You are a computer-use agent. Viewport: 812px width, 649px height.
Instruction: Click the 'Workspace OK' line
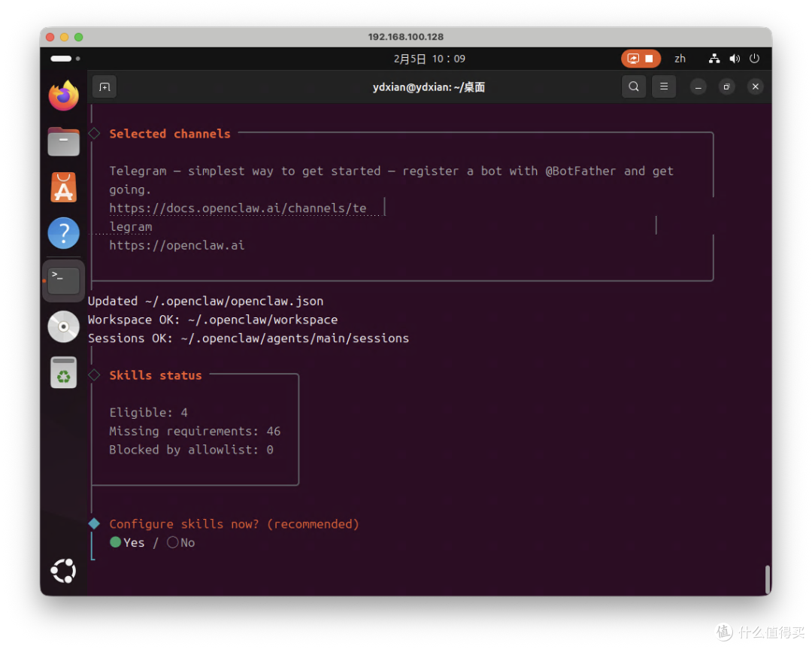213,320
